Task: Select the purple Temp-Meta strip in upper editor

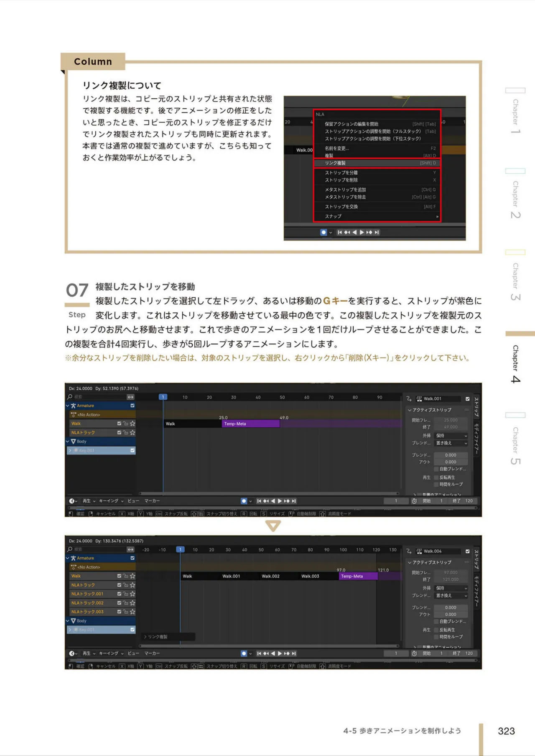Action: pyautogui.click(x=250, y=424)
